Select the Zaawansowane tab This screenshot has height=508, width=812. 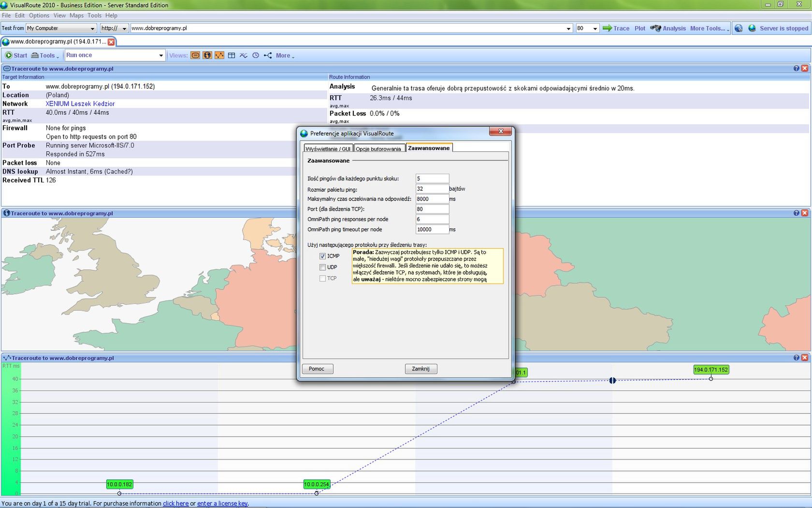tap(429, 148)
